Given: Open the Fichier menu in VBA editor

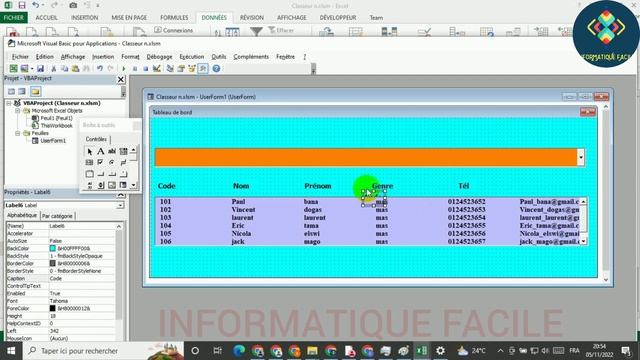Looking at the screenshot, I should (x=20, y=57).
